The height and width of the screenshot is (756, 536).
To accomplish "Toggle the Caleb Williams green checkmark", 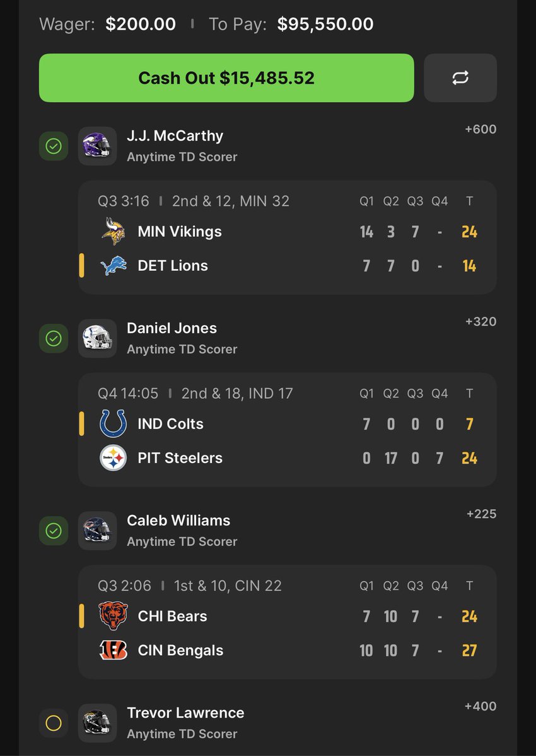I will (54, 530).
